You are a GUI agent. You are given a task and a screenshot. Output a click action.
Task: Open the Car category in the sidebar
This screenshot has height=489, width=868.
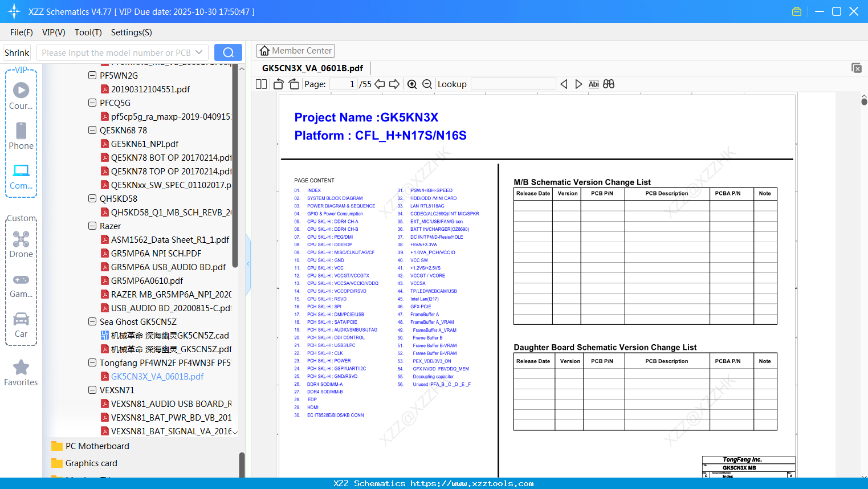21,324
